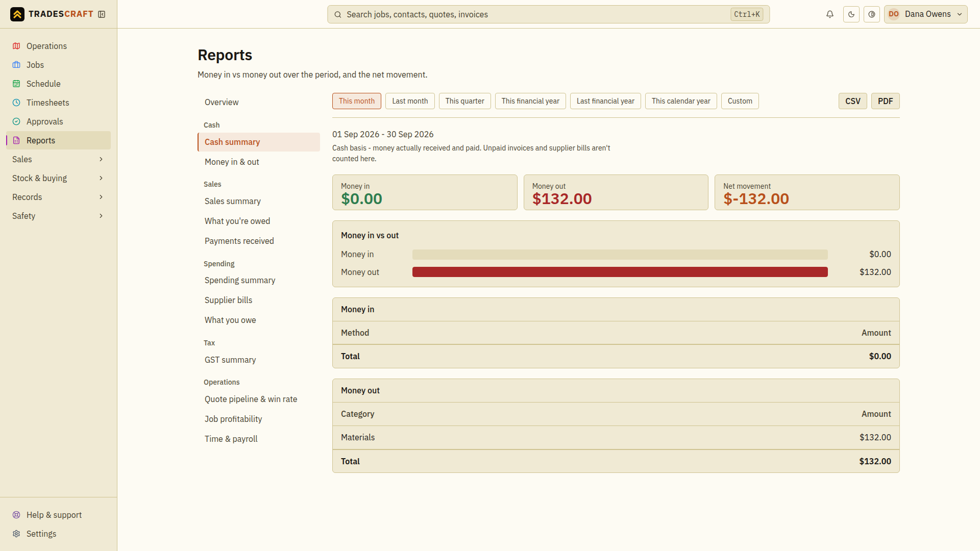
Task: Click the Approvals check icon
Action: click(16, 121)
